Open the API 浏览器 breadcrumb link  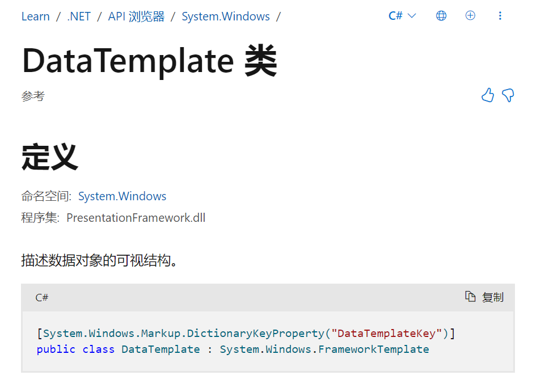coord(136,16)
